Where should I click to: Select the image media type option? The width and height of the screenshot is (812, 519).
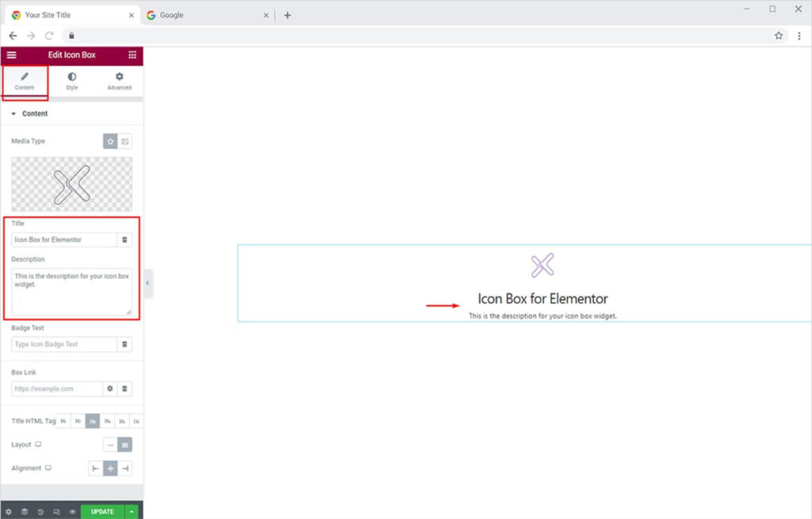(125, 141)
